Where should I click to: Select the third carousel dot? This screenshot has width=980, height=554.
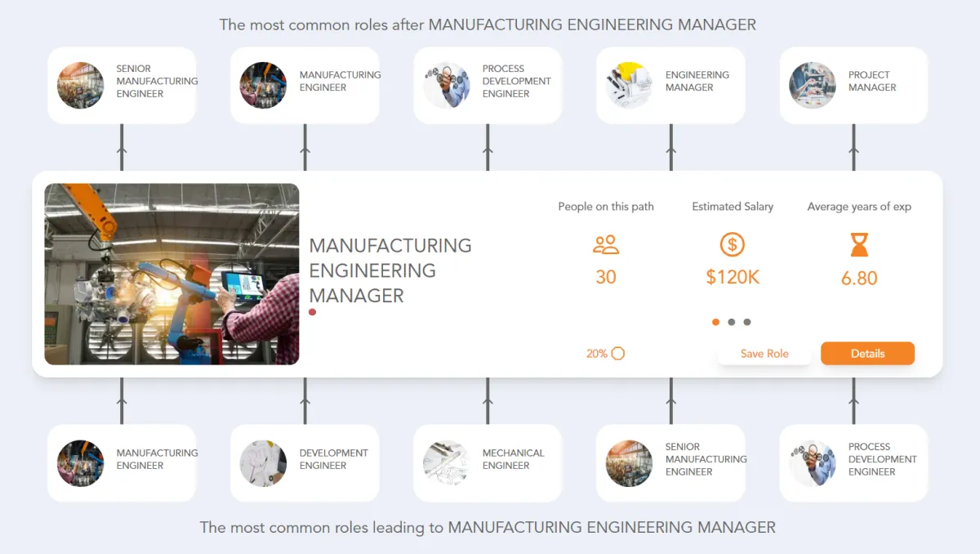point(747,322)
